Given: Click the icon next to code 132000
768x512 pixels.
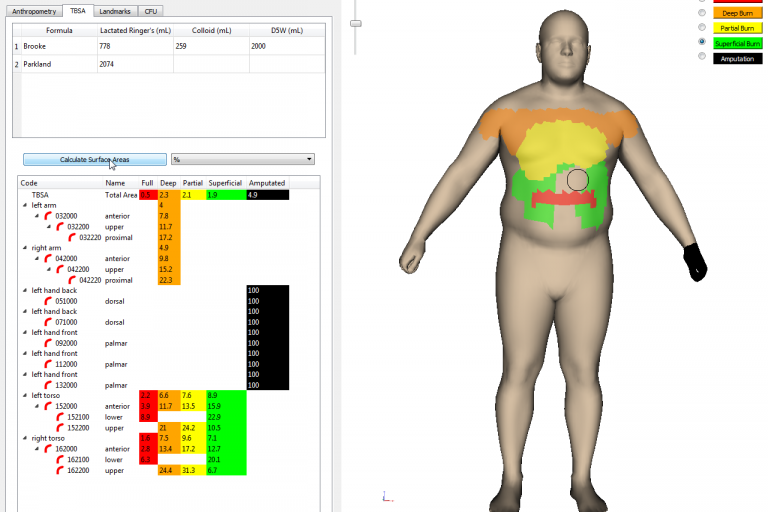Looking at the screenshot, I should tap(48, 385).
